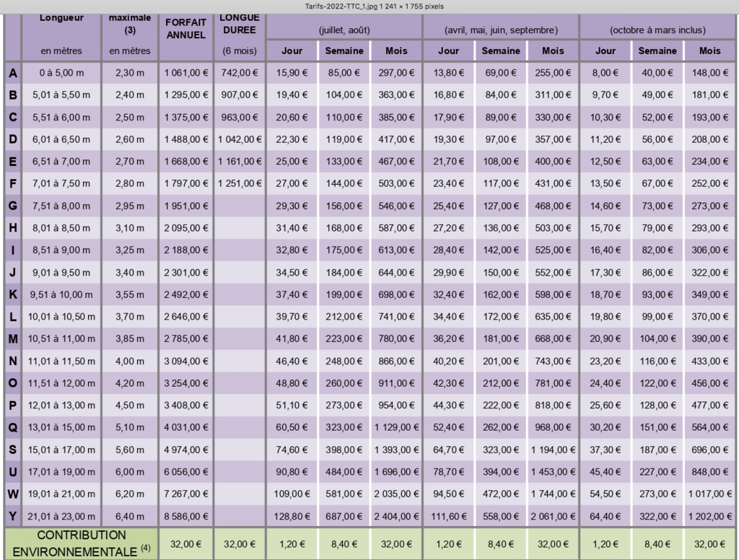
Task: Click the 1 161,00 € cell
Action: 240,162
